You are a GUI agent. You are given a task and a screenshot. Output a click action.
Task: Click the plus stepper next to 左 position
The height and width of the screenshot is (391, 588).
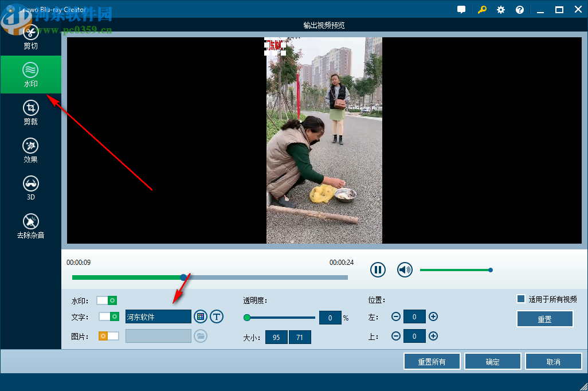(434, 316)
